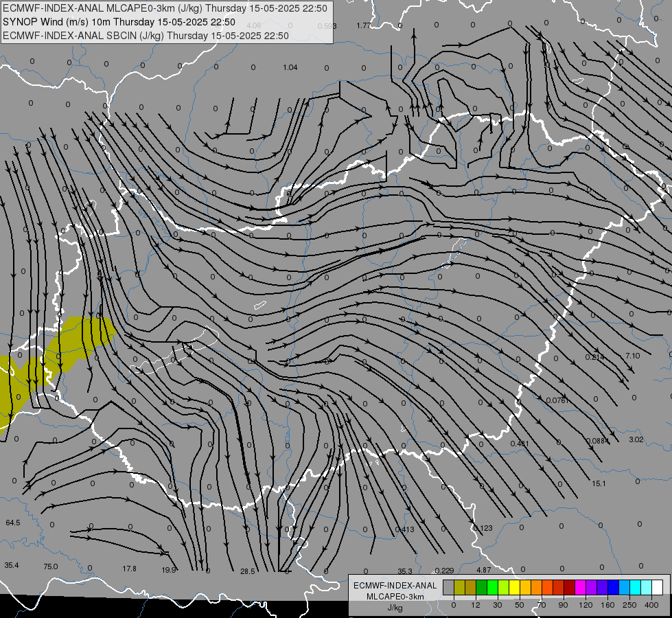
Task: Click the 28.5 value near the bottom
Action: click(248, 571)
